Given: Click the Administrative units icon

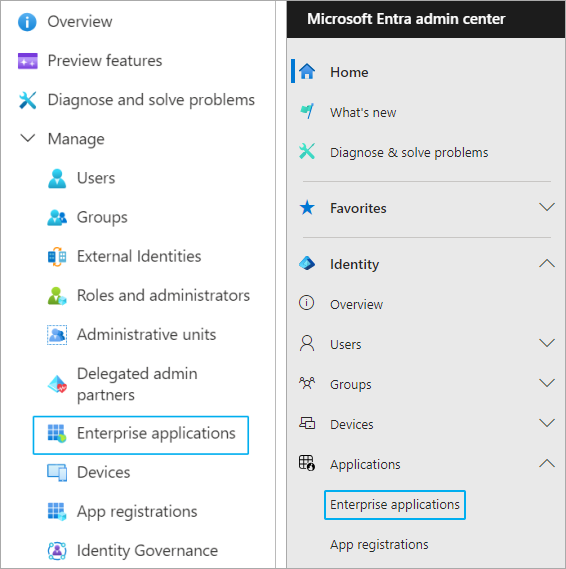Looking at the screenshot, I should tap(57, 335).
